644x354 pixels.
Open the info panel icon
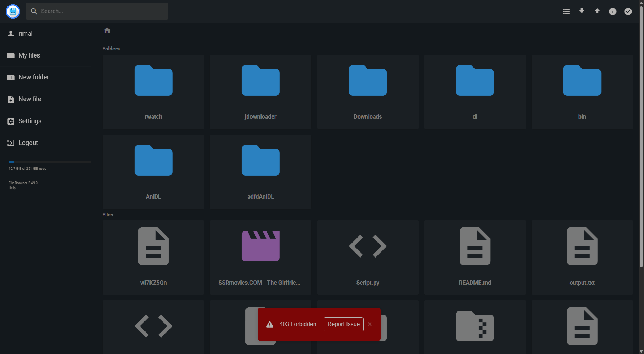[613, 11]
